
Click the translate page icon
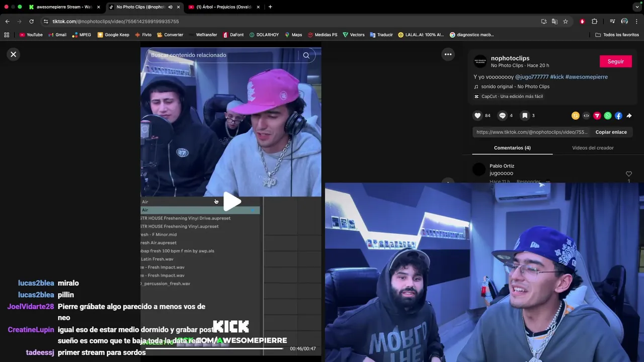554,22
